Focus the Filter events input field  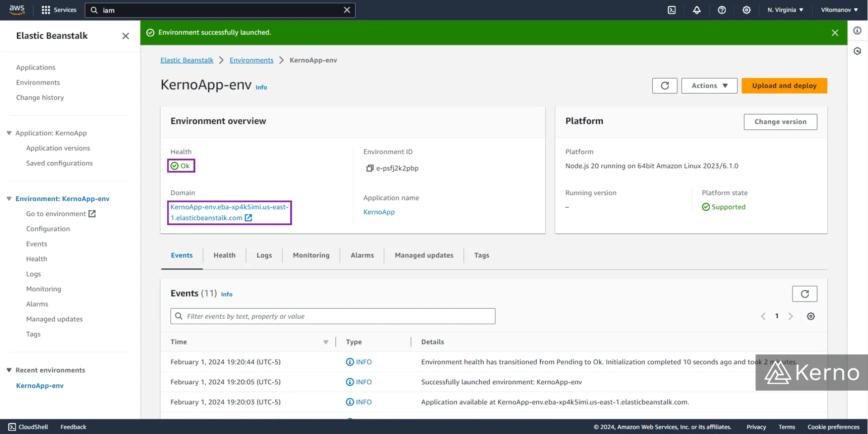(x=333, y=316)
